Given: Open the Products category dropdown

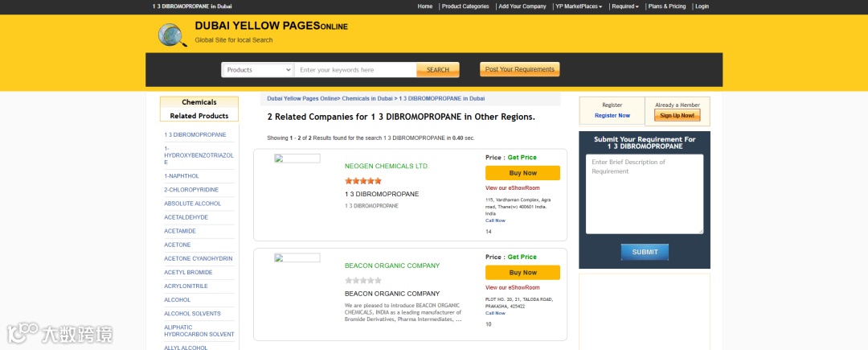Looking at the screenshot, I should coord(257,70).
